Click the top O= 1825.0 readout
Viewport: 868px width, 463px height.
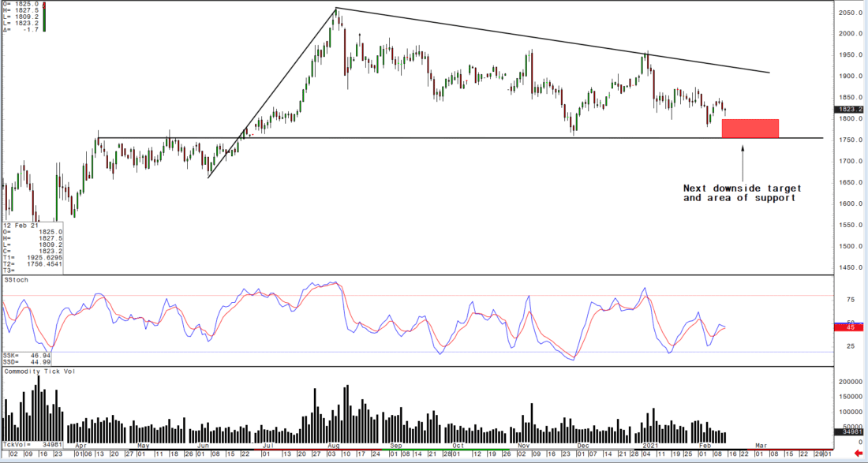pyautogui.click(x=21, y=4)
